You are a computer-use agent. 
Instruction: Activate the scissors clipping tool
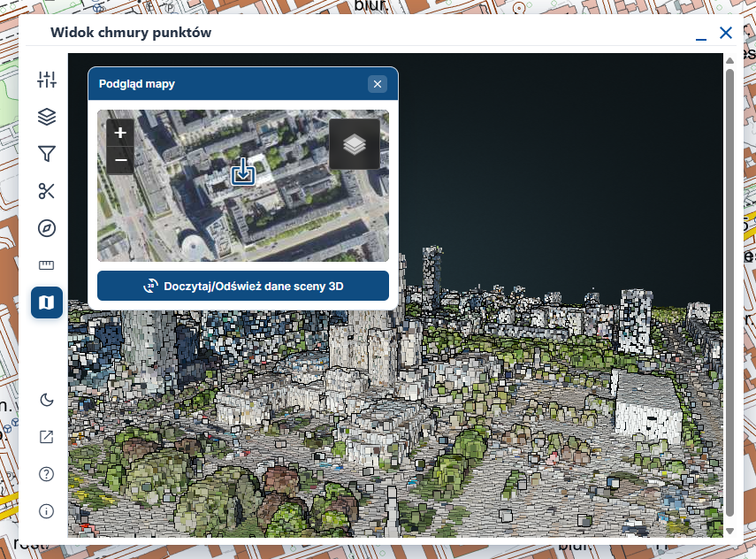click(47, 191)
